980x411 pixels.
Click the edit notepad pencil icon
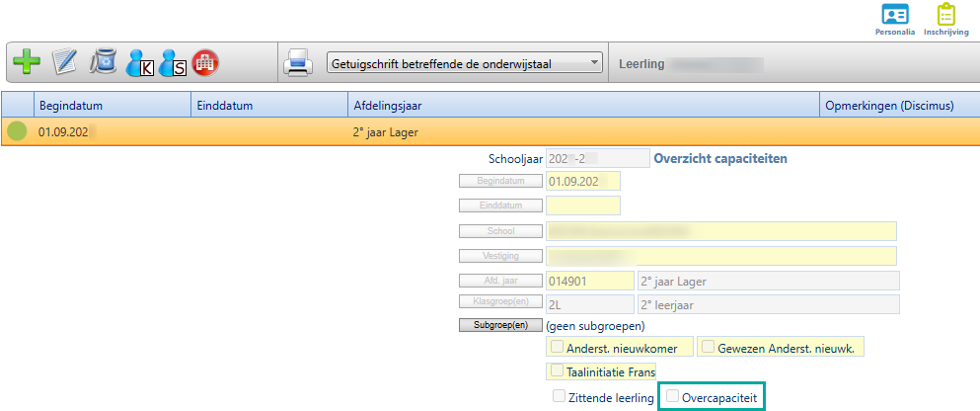click(x=65, y=63)
